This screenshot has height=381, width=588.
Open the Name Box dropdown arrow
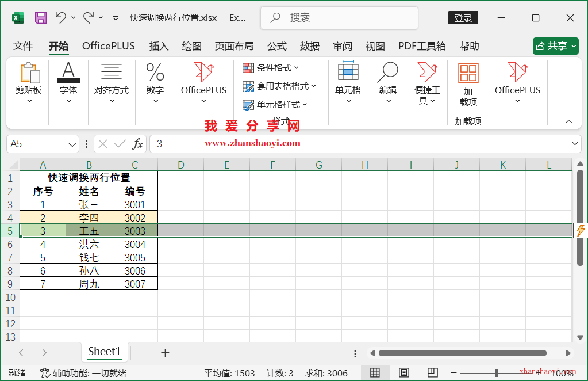tap(72, 144)
